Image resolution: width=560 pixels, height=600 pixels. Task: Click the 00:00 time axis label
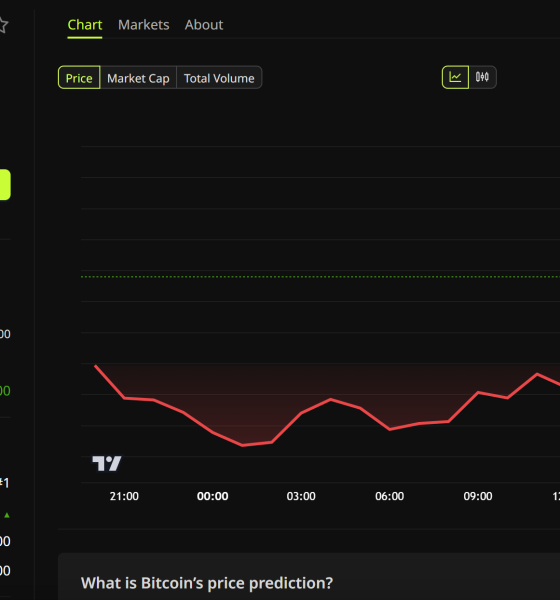click(212, 496)
